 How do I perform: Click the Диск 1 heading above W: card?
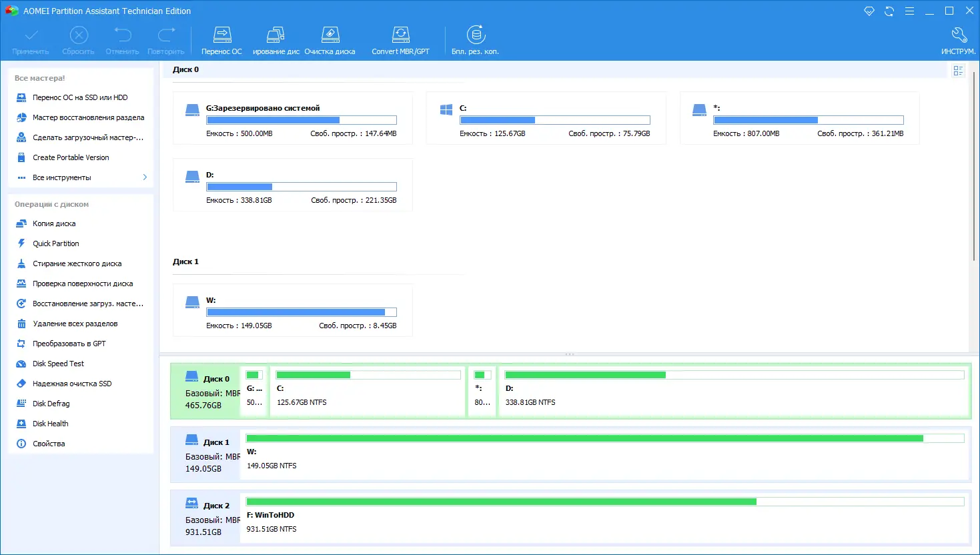click(185, 261)
